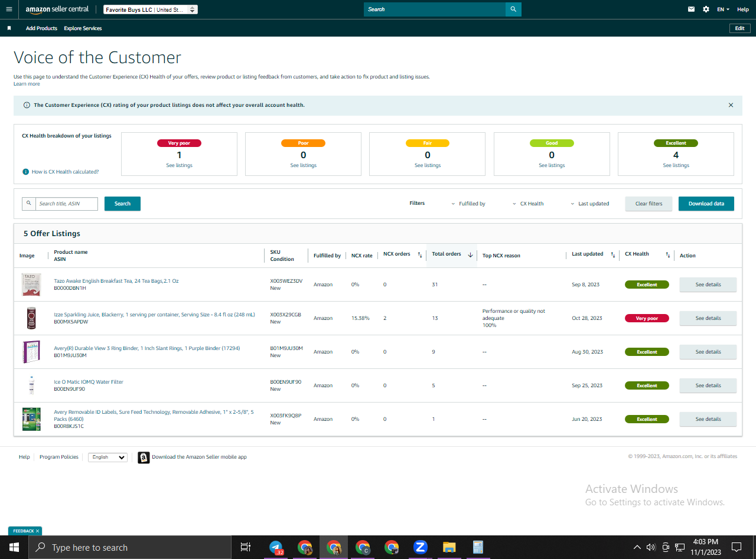See listings under the Very poor card
The width and height of the screenshot is (756, 559).
pyautogui.click(x=179, y=165)
